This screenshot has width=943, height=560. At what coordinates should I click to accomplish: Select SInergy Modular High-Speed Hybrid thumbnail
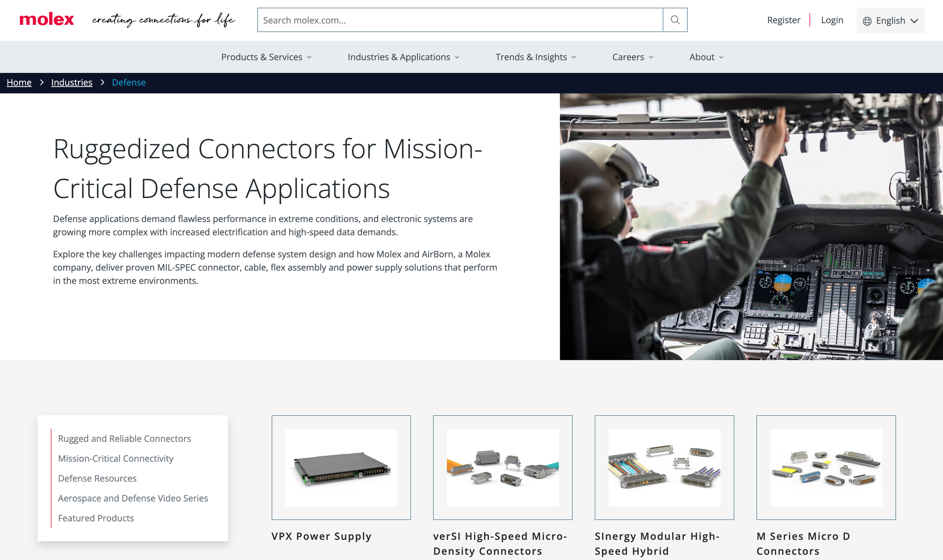(x=664, y=467)
